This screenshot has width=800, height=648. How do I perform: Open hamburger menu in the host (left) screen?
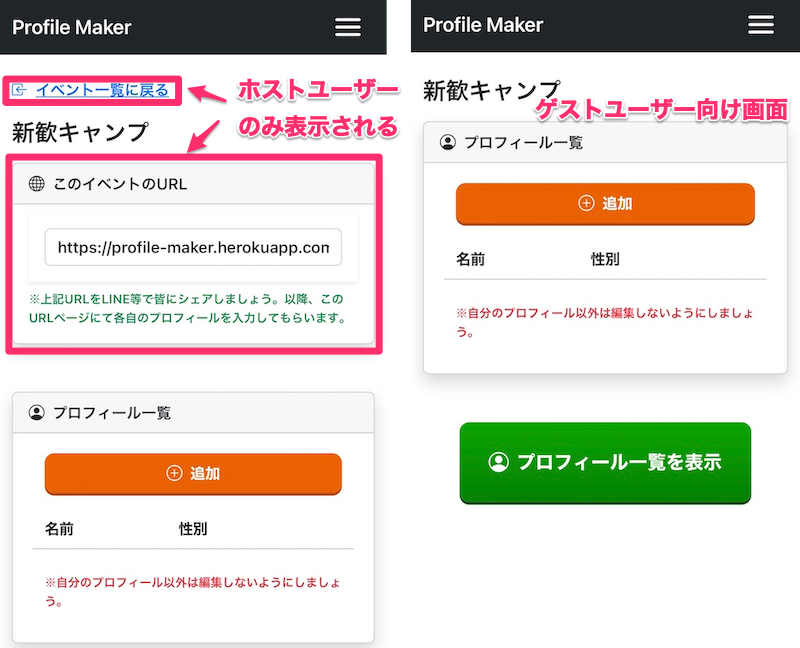(348, 27)
